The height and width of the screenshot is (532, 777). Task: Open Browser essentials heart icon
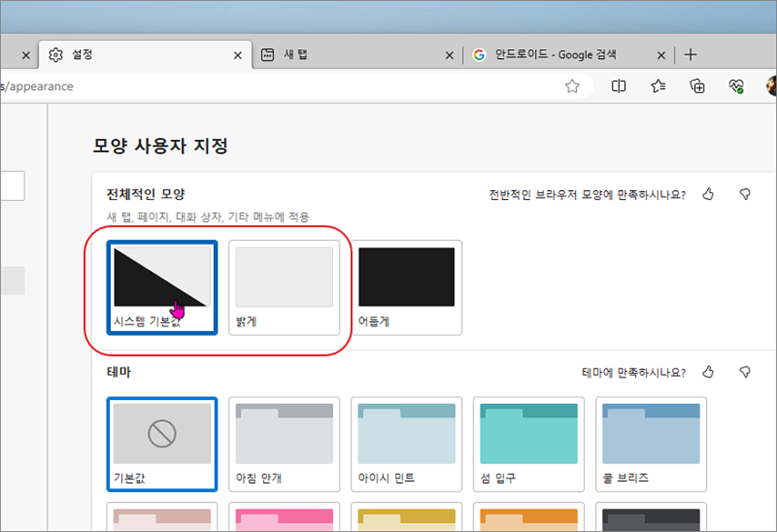(x=737, y=86)
